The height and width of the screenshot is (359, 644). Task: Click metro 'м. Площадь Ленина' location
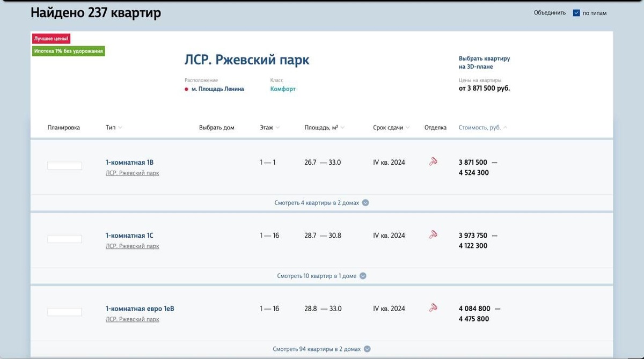click(x=214, y=89)
